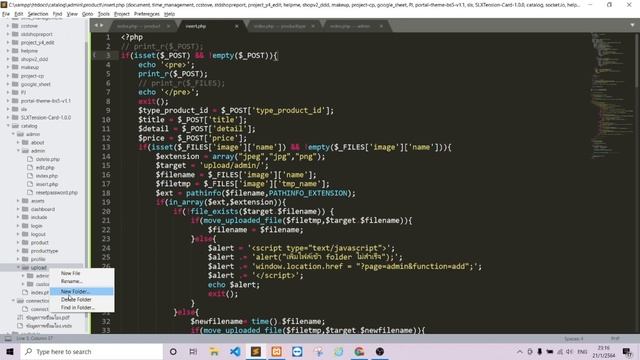Expand the login folder

18,226
